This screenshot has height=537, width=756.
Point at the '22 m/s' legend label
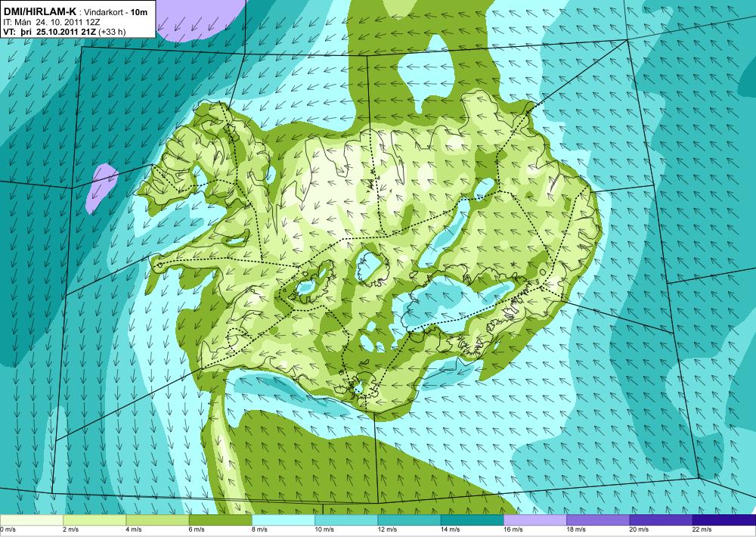pyautogui.click(x=702, y=529)
